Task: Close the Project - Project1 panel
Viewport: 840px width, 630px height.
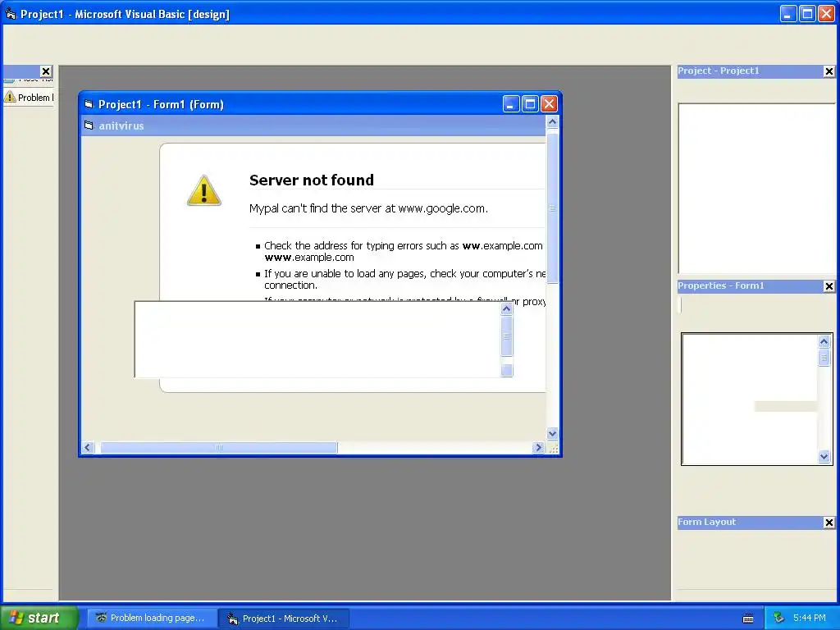Action: pos(829,71)
